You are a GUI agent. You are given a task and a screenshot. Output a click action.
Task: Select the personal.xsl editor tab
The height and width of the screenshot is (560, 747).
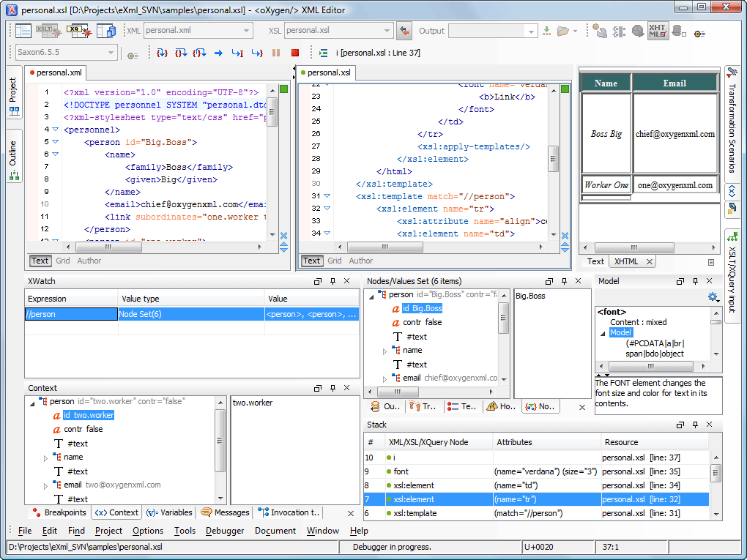(x=326, y=73)
